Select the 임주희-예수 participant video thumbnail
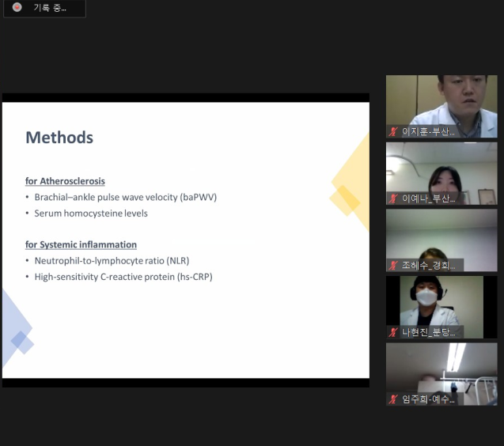 [441, 374]
